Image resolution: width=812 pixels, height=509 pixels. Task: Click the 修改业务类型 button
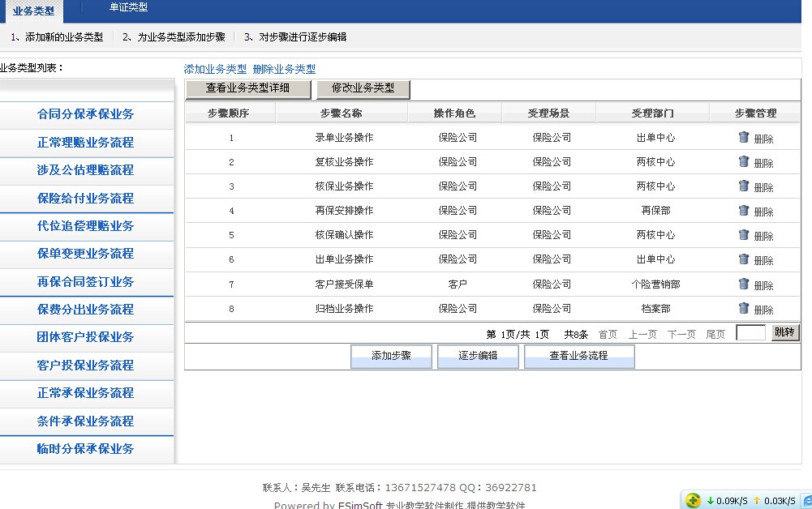(x=363, y=88)
